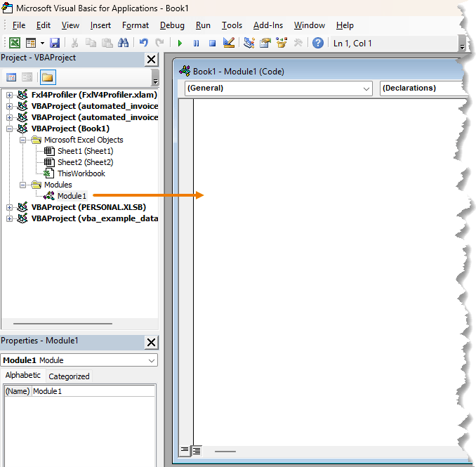This screenshot has width=476, height=467.
Task: Click the Insert UserForm toolbar icon
Action: 31,43
